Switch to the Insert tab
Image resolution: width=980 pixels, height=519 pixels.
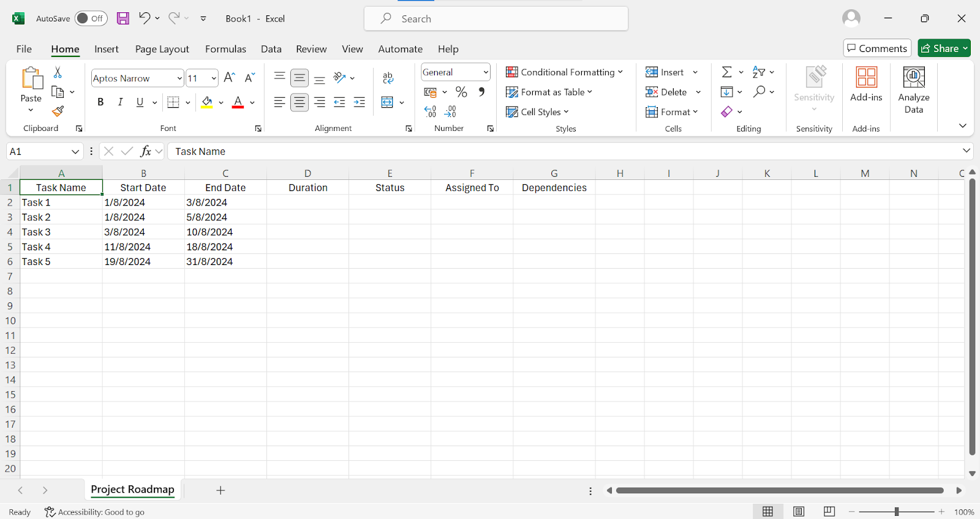pos(107,49)
